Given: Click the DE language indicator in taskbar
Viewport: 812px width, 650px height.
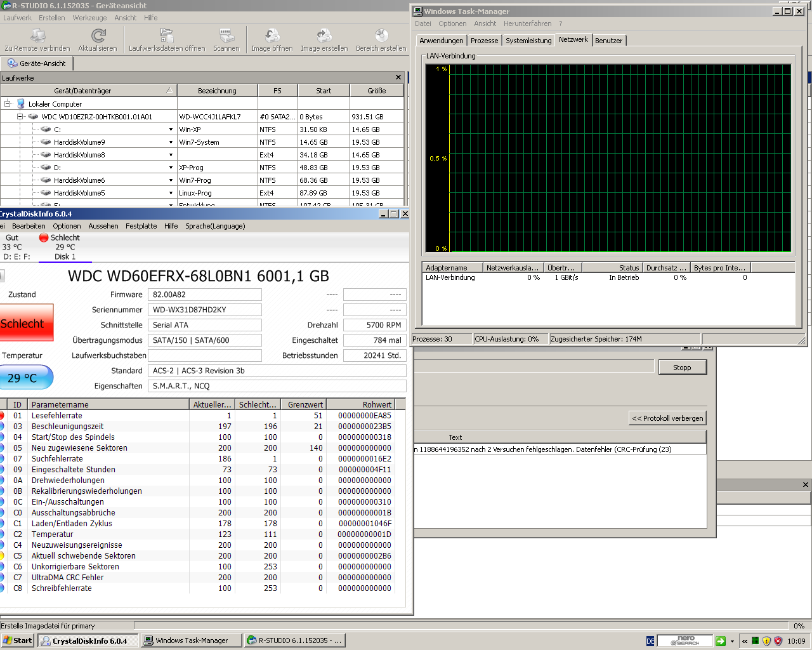Looking at the screenshot, I should (x=650, y=641).
